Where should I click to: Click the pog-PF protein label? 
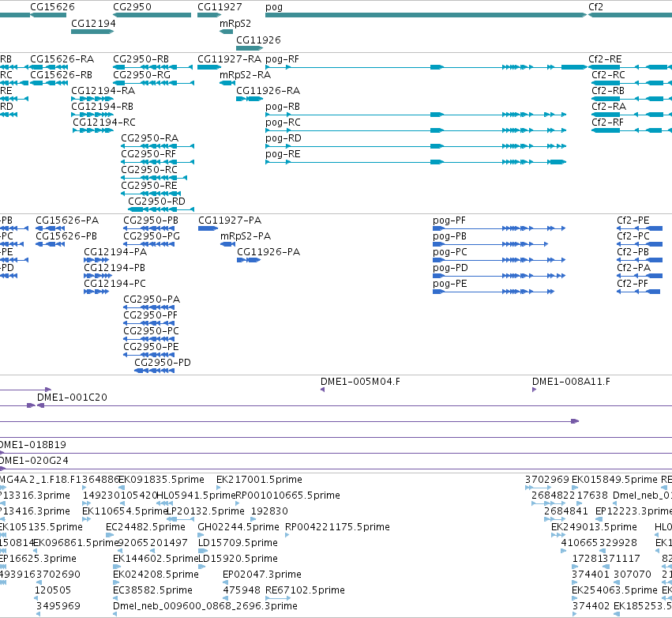(x=449, y=220)
